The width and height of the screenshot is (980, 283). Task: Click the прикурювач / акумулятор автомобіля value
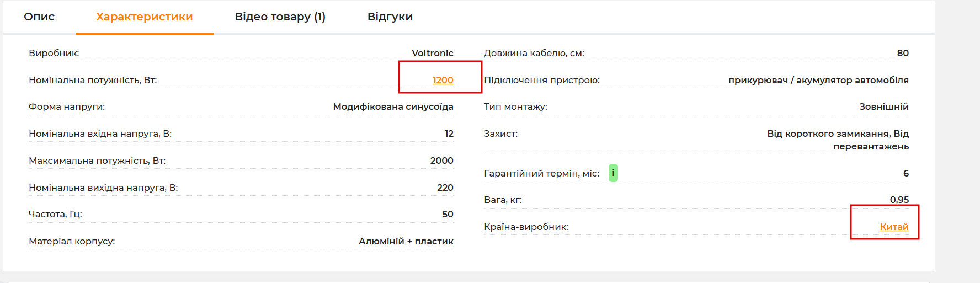[818, 80]
